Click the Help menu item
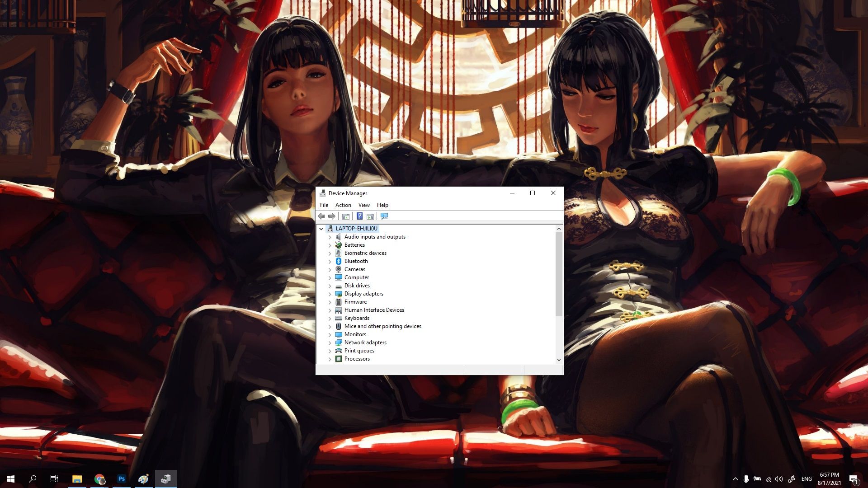The height and width of the screenshot is (488, 868). click(382, 204)
